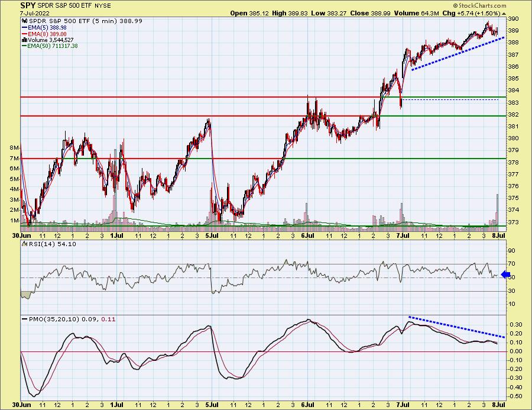Screen dimensions: 532x410
Task: Click the 0.30 label on the PMO axis
Action: tap(515, 325)
